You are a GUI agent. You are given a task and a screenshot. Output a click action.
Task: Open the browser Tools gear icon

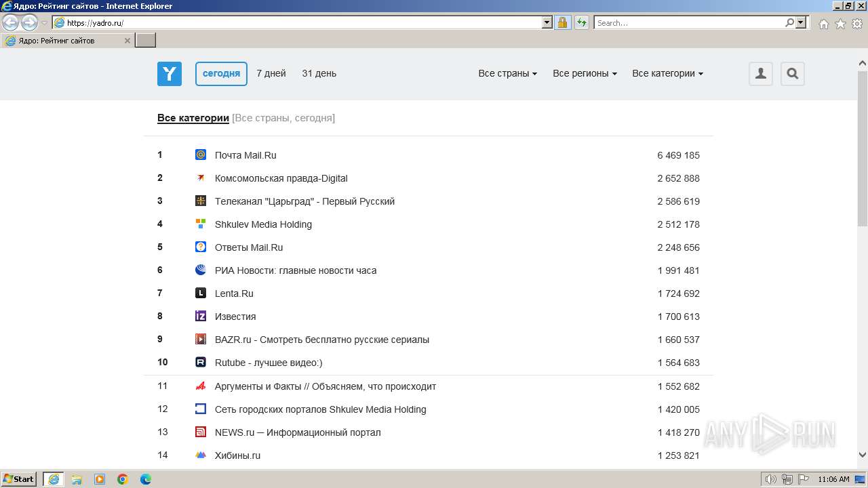(857, 24)
